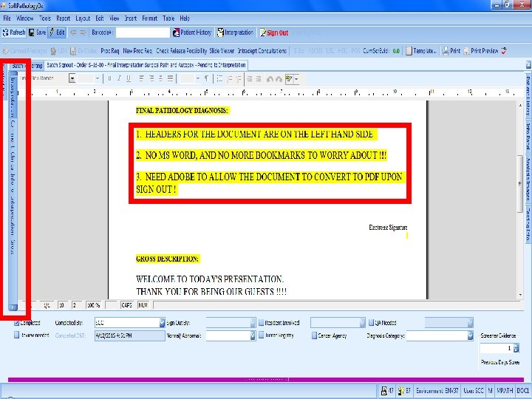Open the Report menu

point(63,18)
